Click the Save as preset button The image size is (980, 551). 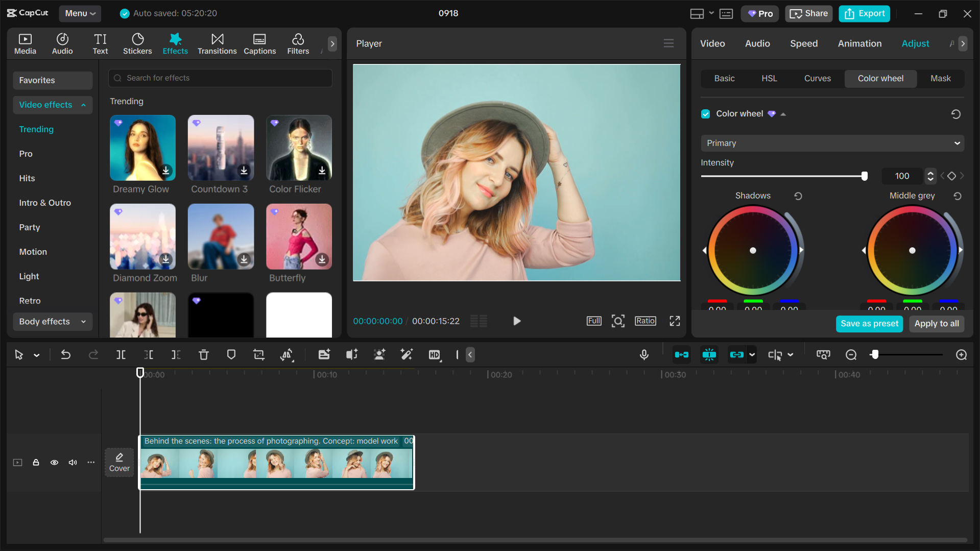click(x=869, y=323)
